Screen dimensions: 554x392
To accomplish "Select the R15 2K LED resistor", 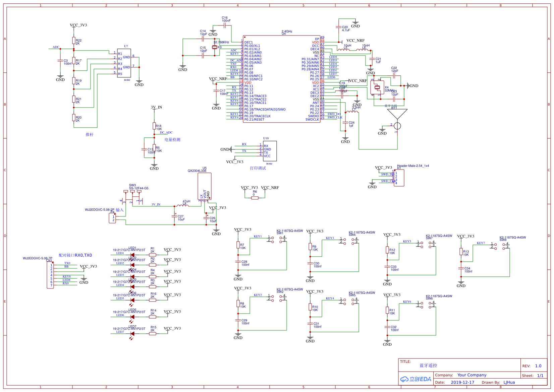I will (x=153, y=334).
